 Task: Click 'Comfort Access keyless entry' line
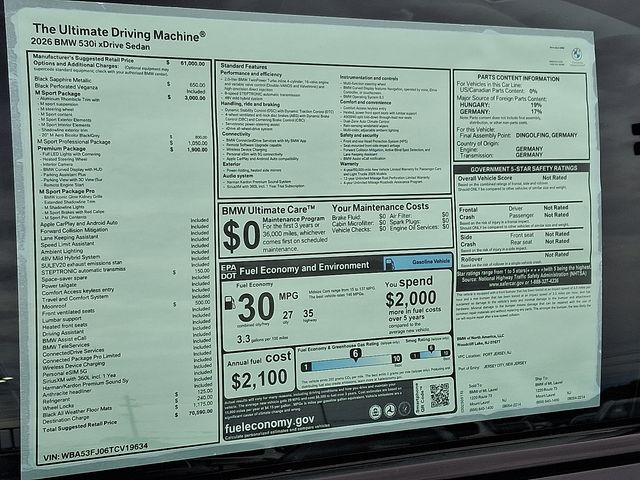click(78, 291)
